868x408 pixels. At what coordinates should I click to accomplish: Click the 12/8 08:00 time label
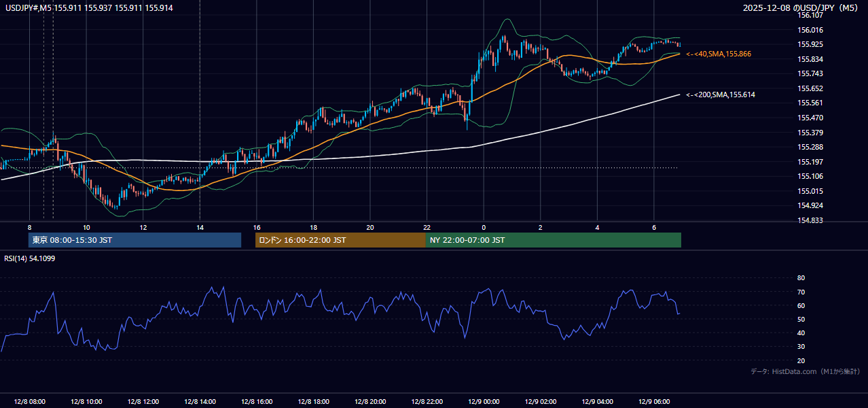click(29, 402)
